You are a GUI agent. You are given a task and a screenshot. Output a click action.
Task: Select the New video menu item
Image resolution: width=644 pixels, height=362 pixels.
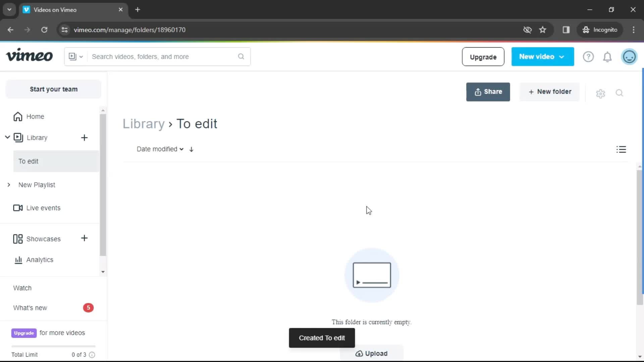pos(542,57)
